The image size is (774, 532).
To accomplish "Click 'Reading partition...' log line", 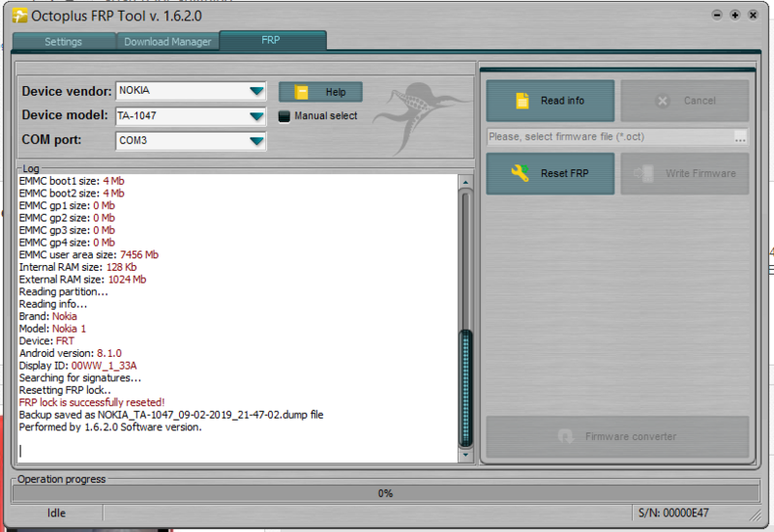I will pos(63,292).
